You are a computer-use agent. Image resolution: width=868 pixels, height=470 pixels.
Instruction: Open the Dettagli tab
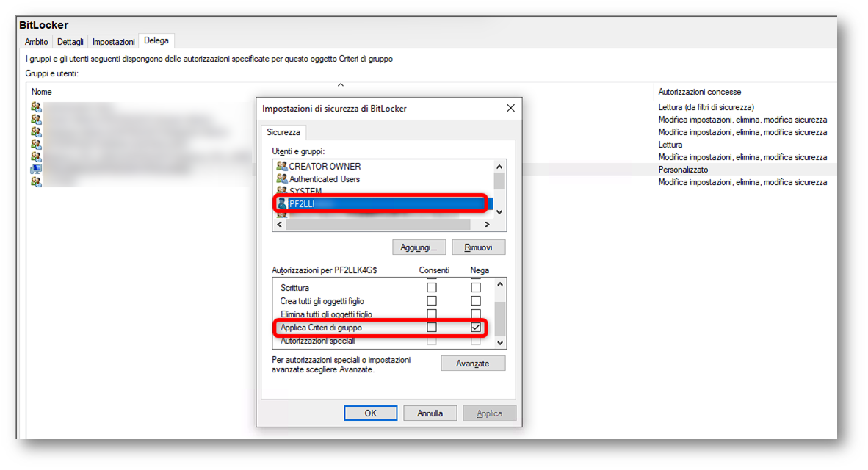click(70, 42)
